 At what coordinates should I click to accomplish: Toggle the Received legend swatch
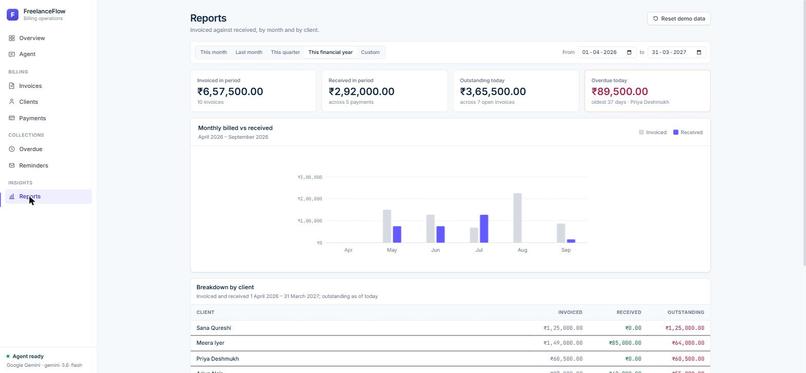click(675, 133)
